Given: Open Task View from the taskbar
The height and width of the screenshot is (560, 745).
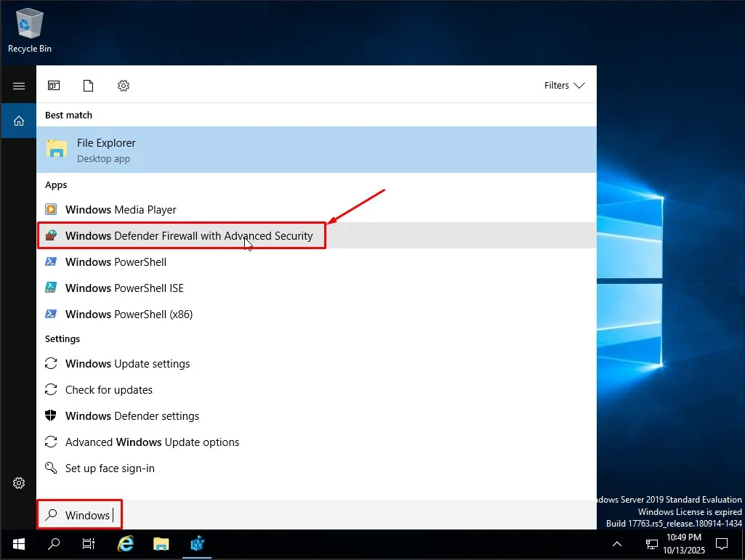Looking at the screenshot, I should coord(88,543).
